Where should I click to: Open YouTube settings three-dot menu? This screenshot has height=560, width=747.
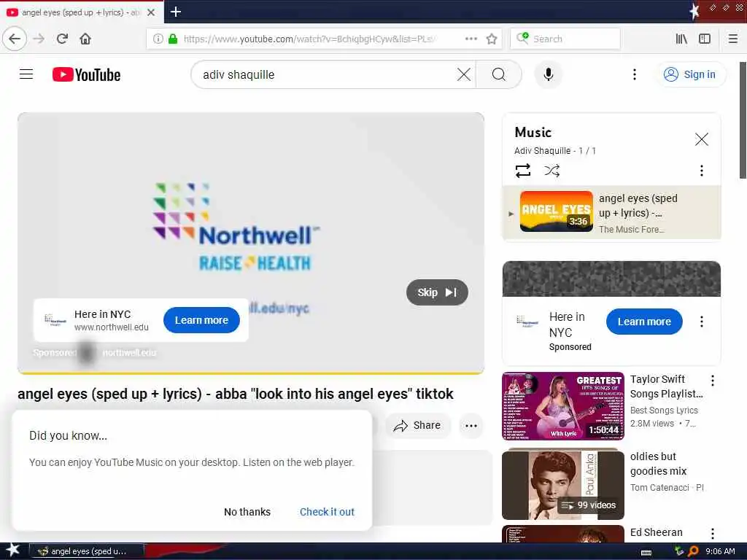(634, 74)
